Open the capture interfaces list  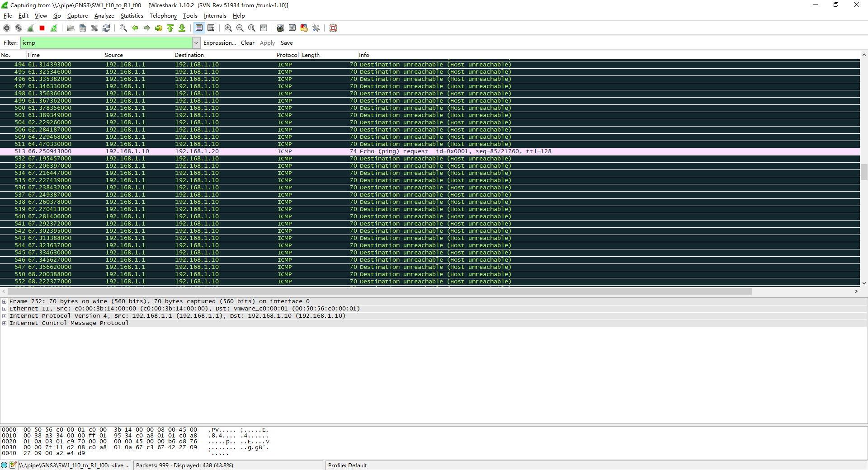[x=7, y=28]
